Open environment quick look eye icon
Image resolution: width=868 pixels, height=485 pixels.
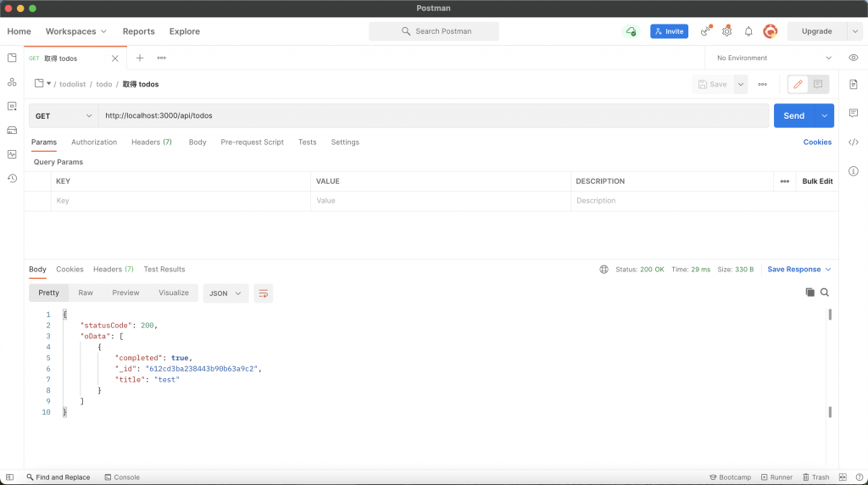[853, 58]
